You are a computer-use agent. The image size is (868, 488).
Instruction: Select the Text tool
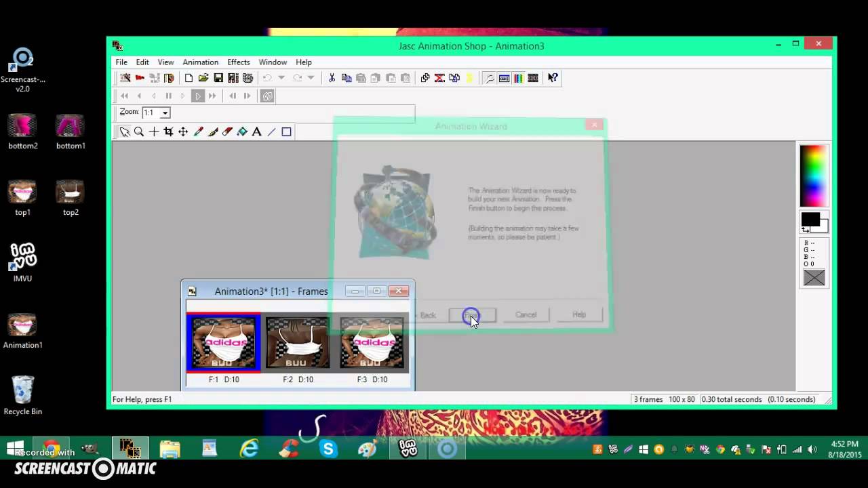pos(256,131)
